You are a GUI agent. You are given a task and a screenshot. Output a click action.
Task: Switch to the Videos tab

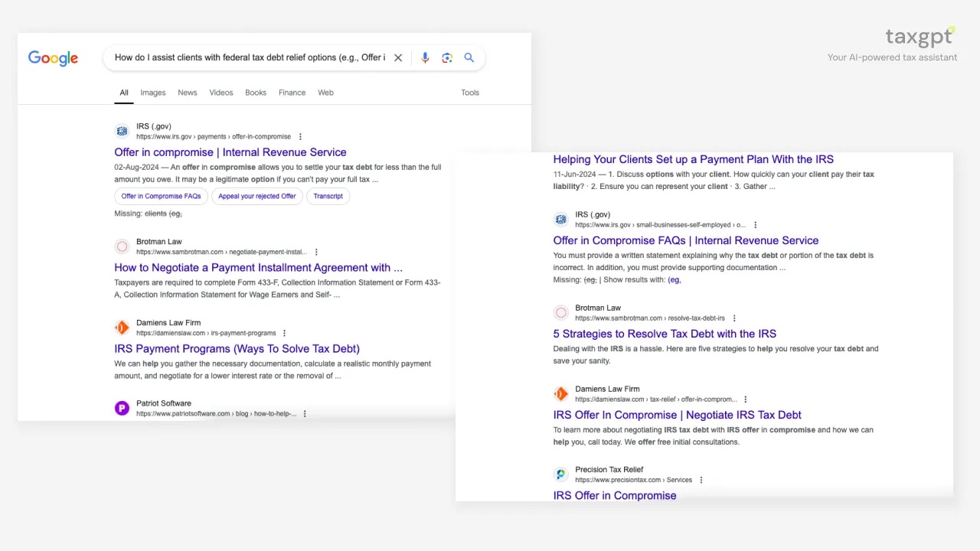[x=221, y=93]
